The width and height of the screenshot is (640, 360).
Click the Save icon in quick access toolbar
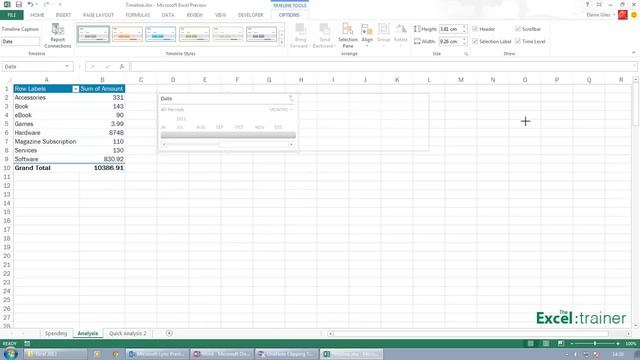18,4
